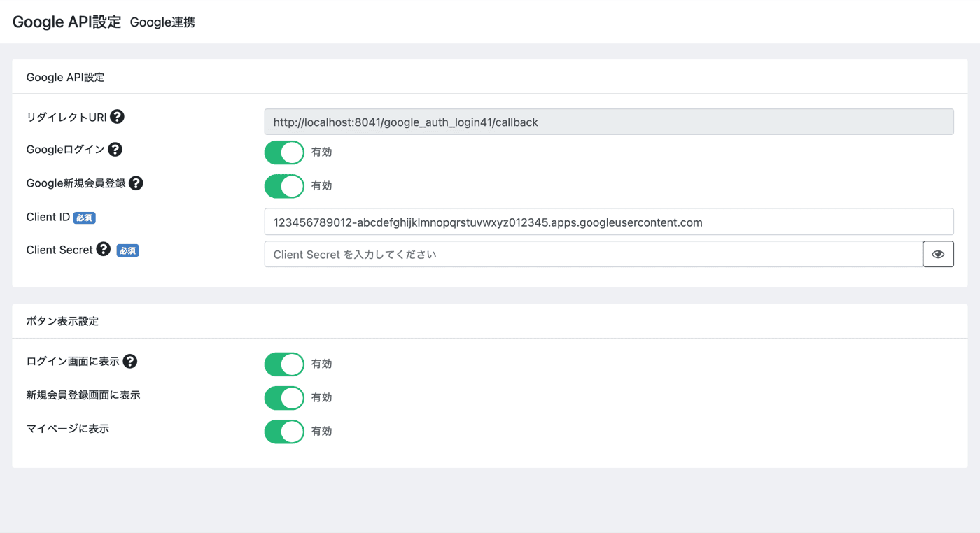Open help icon beside Googleログイン
The image size is (980, 533).
(115, 150)
